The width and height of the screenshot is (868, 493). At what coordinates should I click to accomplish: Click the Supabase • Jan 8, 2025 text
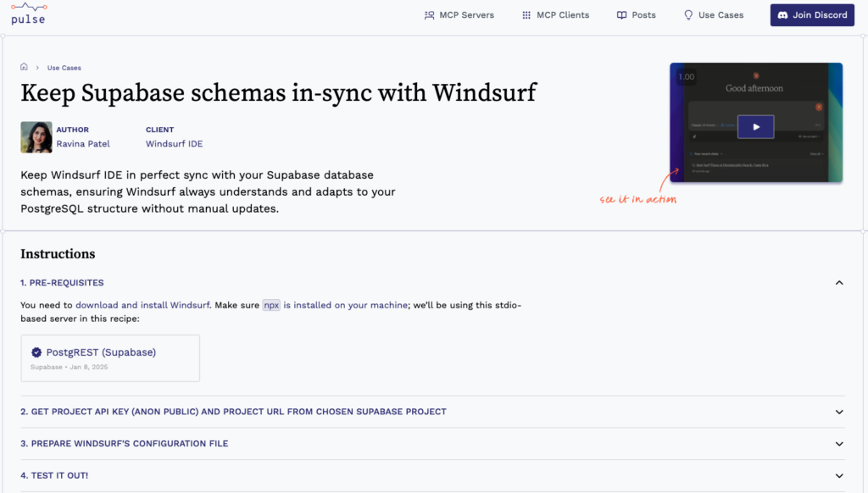[70, 367]
